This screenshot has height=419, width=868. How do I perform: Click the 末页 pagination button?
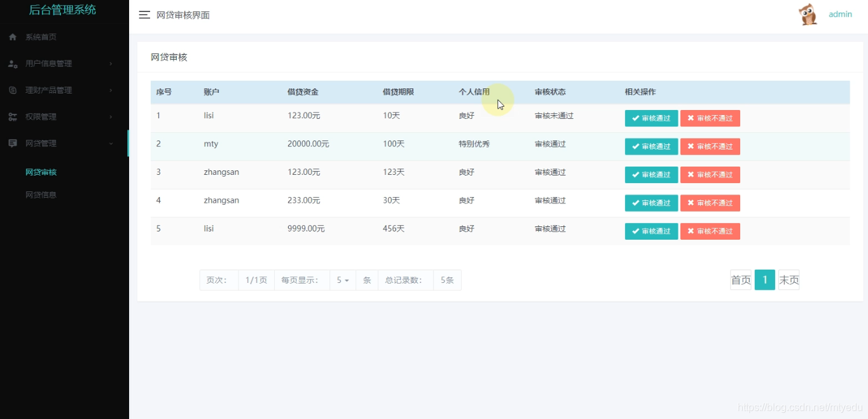click(x=789, y=280)
